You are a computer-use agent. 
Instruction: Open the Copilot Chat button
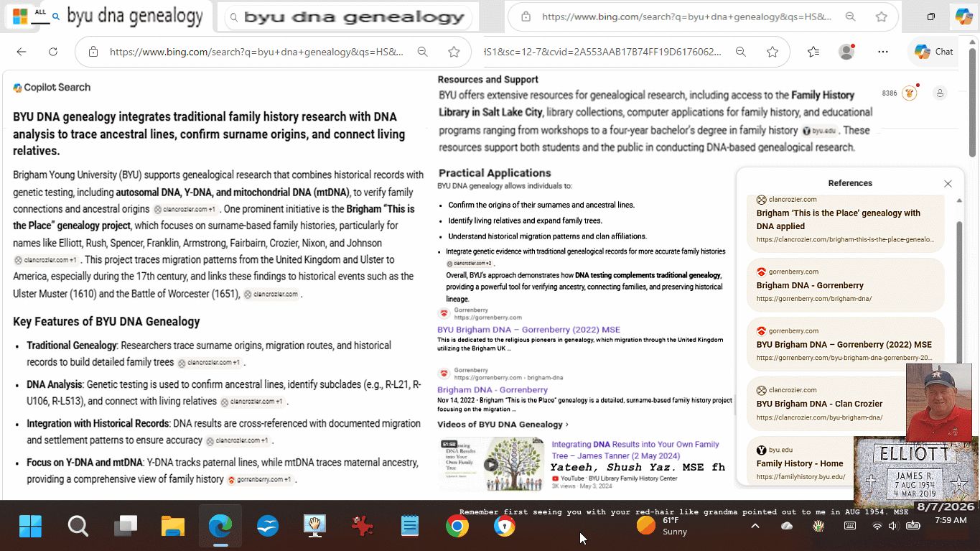pyautogui.click(x=933, y=52)
